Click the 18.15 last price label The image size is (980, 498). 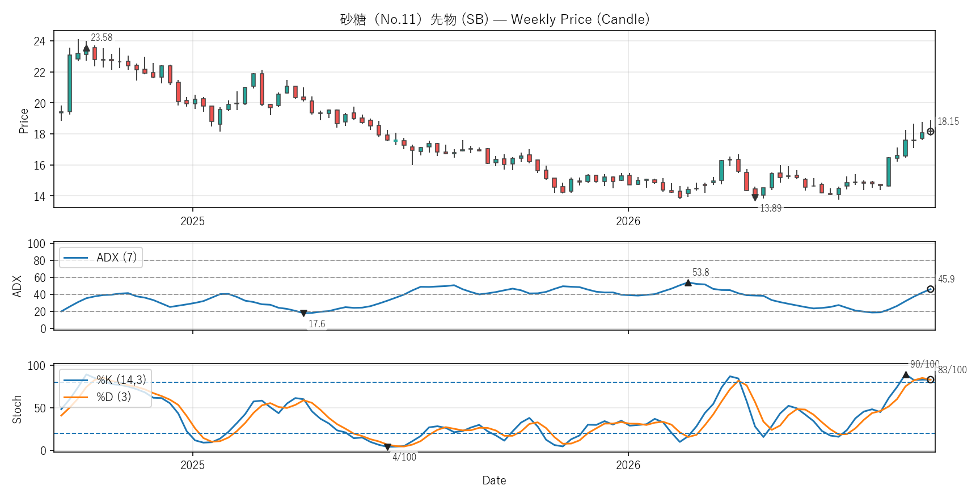[x=948, y=121]
